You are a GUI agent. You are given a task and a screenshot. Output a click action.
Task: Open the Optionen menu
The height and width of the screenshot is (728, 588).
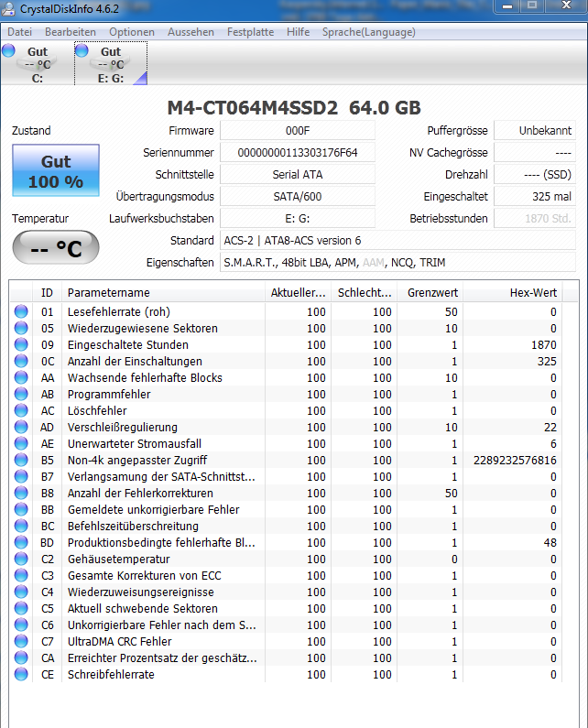tap(132, 32)
